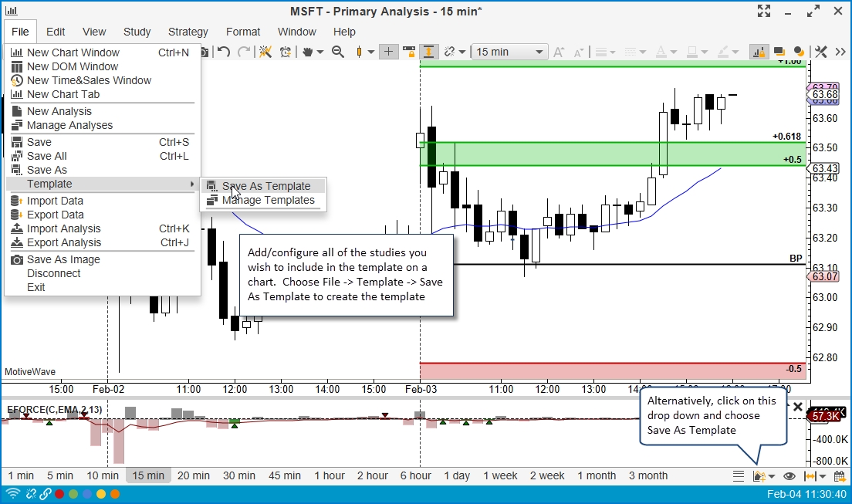Choose New DOM Window menu entry
This screenshot has width=852, height=504.
[102, 66]
